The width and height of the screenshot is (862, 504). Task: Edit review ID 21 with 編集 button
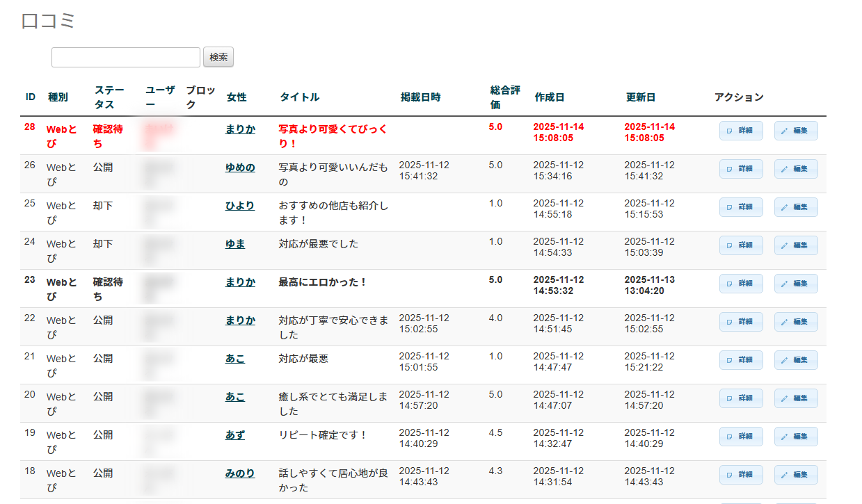tap(796, 360)
